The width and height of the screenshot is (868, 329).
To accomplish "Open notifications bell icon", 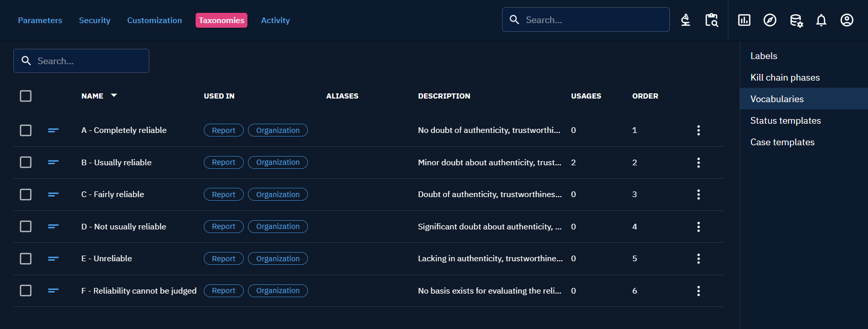I will (821, 20).
